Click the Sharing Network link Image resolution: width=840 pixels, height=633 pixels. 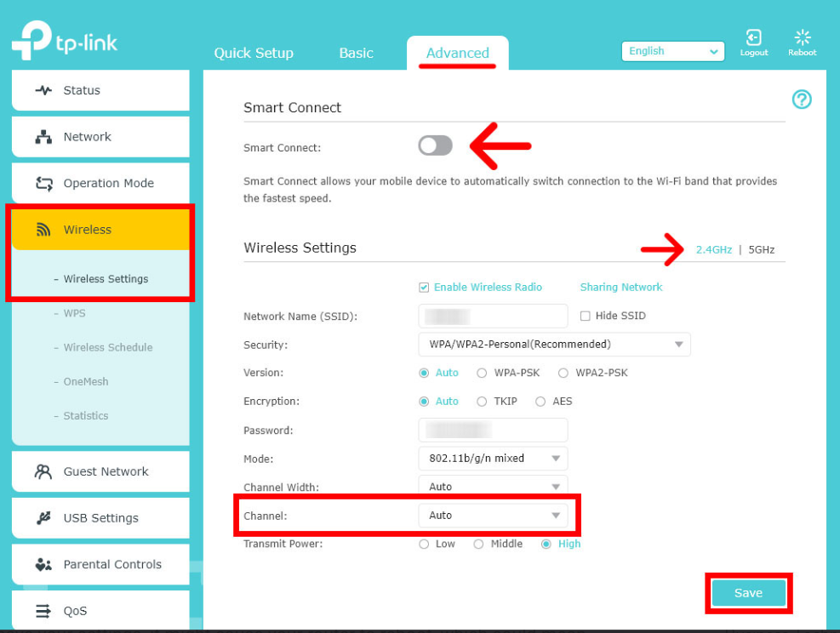pos(620,287)
